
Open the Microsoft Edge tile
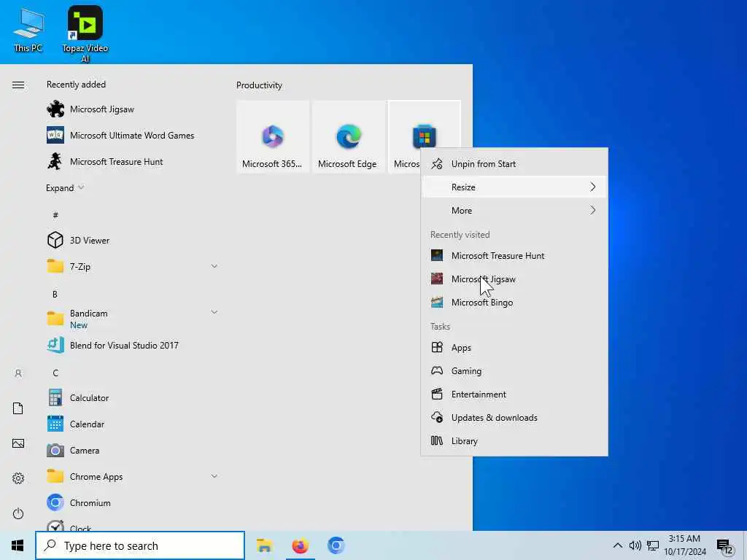[348, 136]
